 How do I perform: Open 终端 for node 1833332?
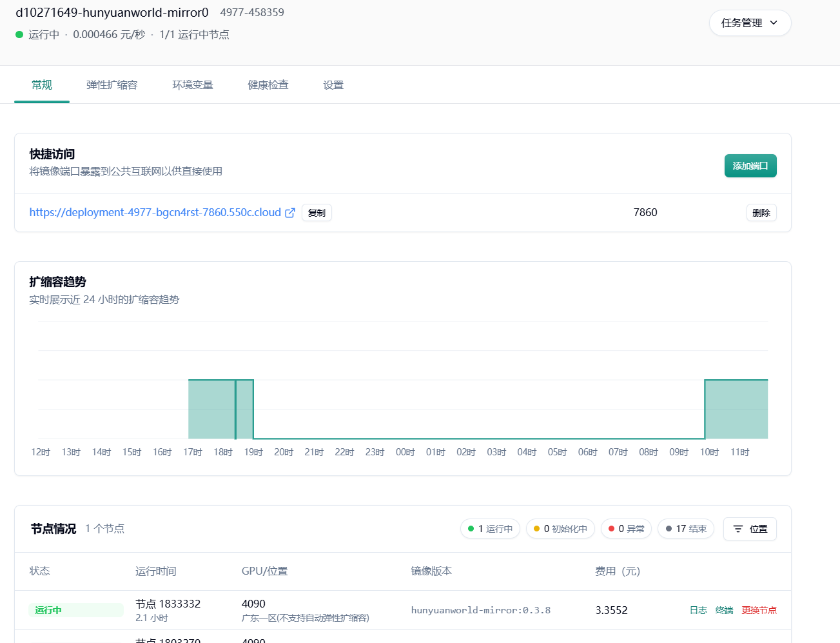point(724,610)
